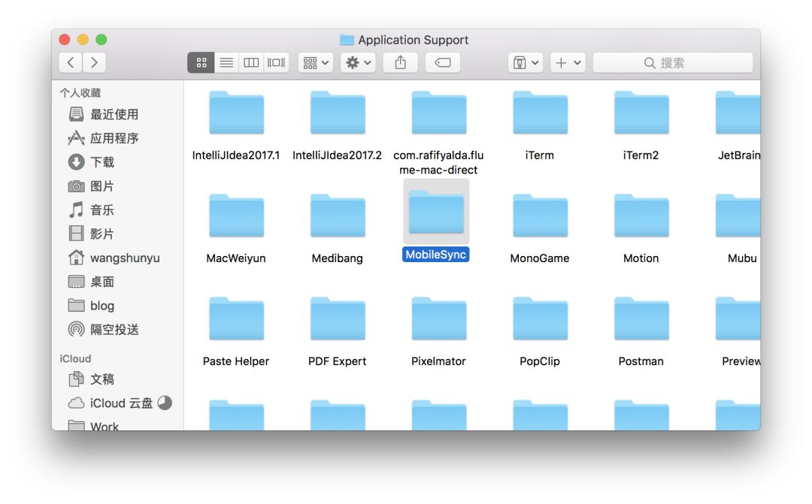Open the gear action menu

[x=359, y=62]
